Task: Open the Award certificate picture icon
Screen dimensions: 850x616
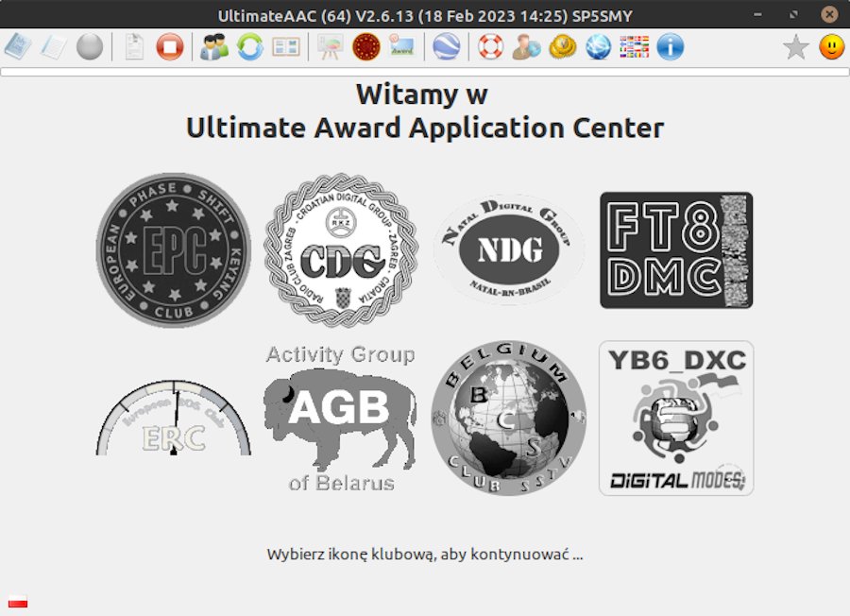Action: (402, 46)
